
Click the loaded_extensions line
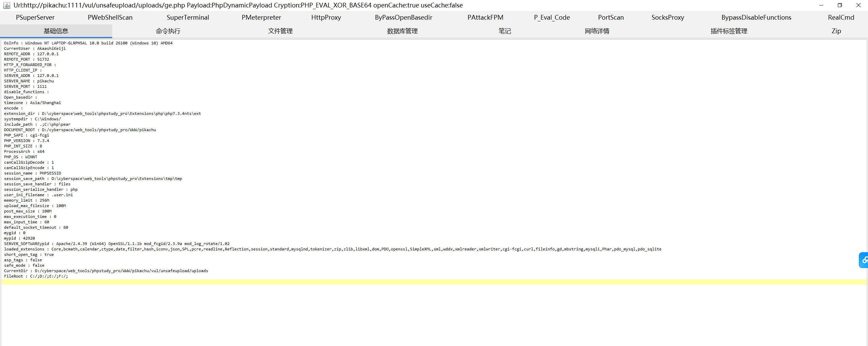coord(333,249)
